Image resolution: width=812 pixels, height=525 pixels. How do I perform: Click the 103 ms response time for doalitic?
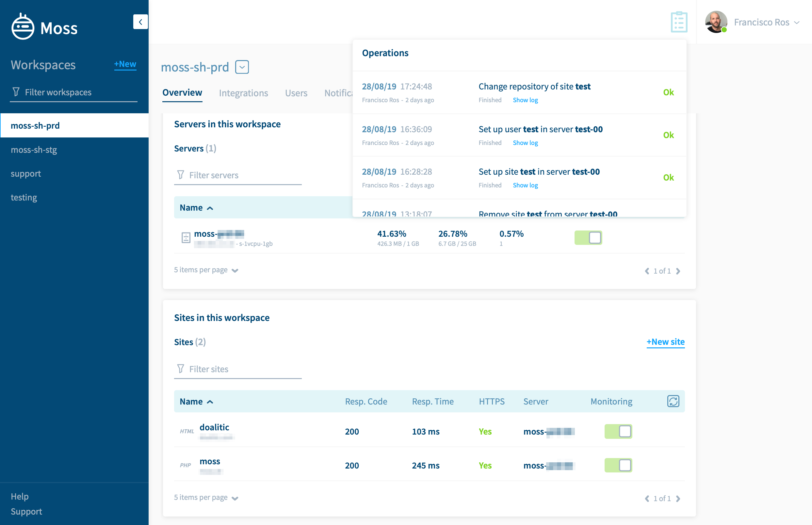tap(426, 432)
